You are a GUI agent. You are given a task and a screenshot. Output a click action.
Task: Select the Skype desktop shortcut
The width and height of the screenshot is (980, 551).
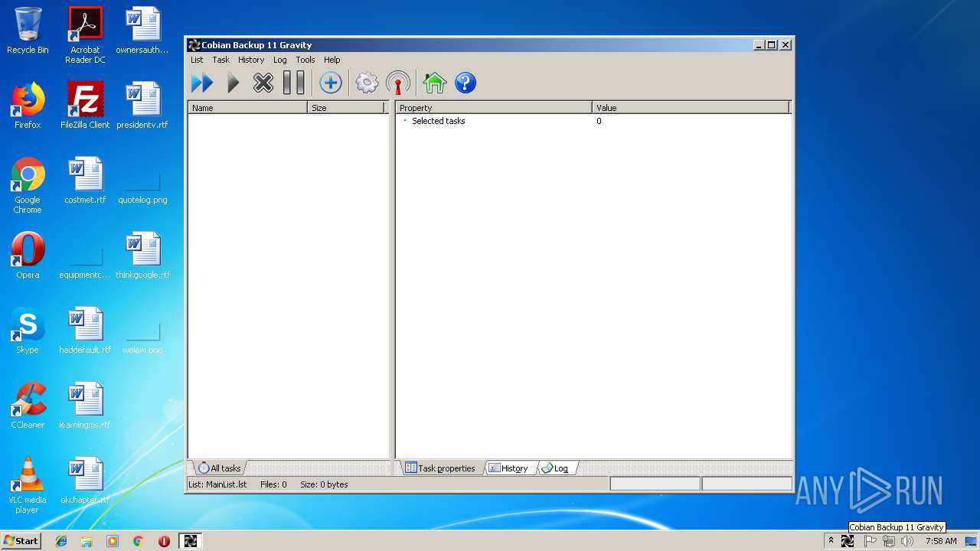[x=28, y=331]
